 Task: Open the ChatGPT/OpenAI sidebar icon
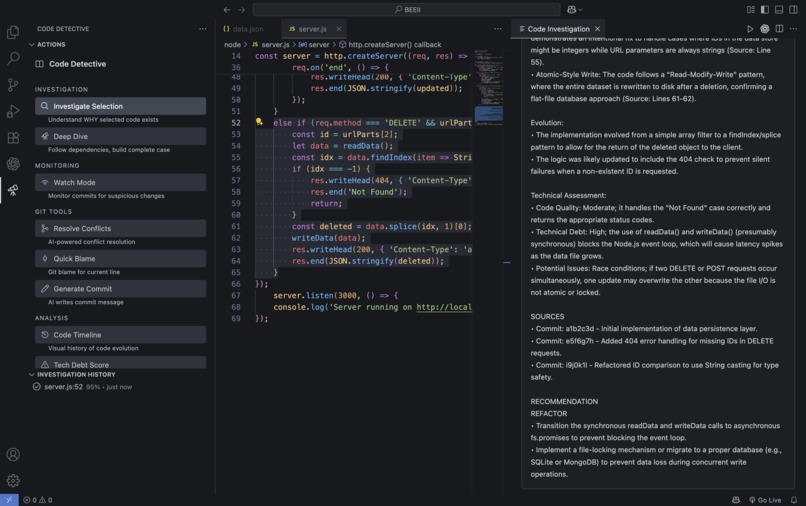coord(13,164)
